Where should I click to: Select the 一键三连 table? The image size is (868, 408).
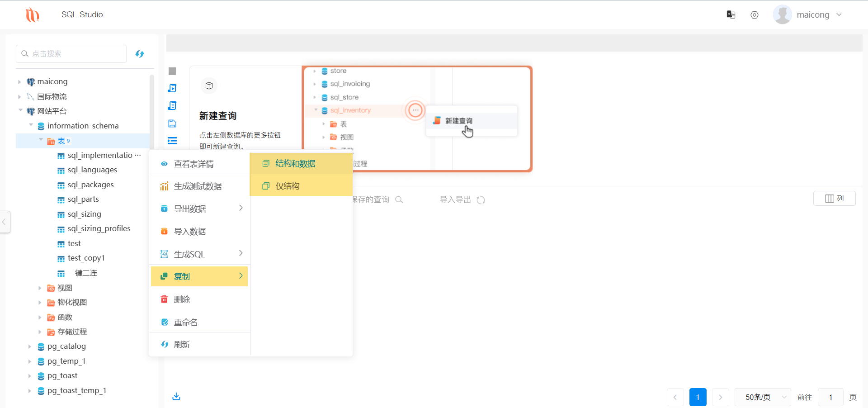82,273
